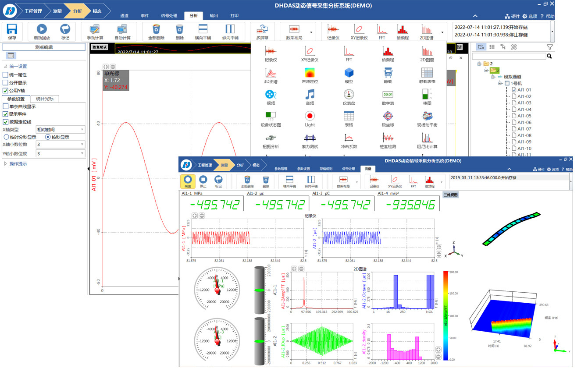The width and height of the screenshot is (588, 386).
Task: Switch to the 打印 tab
Action: pos(235,16)
